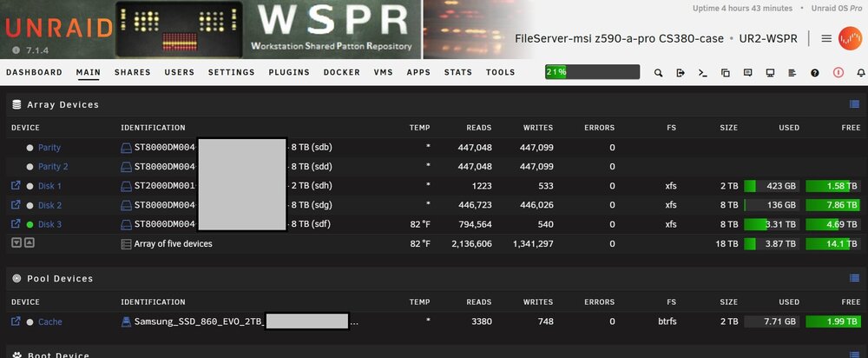Click the array icon beside Array of five devices
This screenshot has width=868, height=358.
tap(126, 244)
